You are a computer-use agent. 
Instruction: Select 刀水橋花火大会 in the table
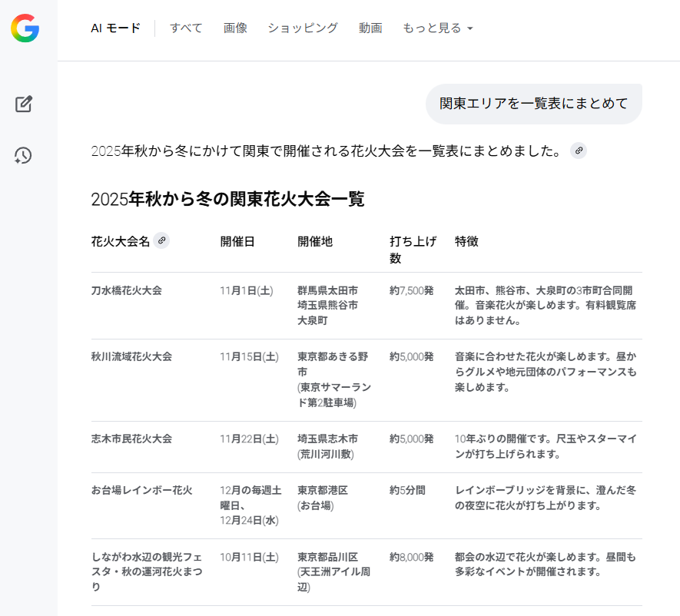[x=127, y=291]
